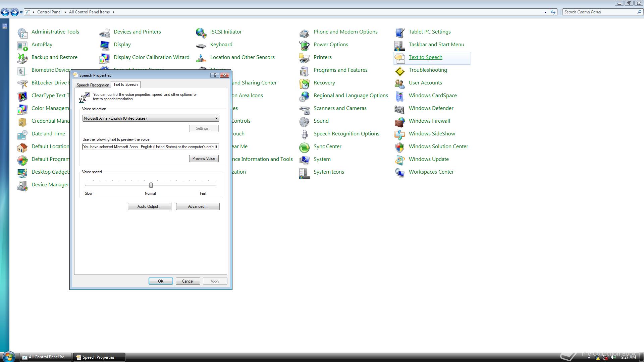The width and height of the screenshot is (644, 362).
Task: Open Backup and Restore icon
Action: point(22,58)
